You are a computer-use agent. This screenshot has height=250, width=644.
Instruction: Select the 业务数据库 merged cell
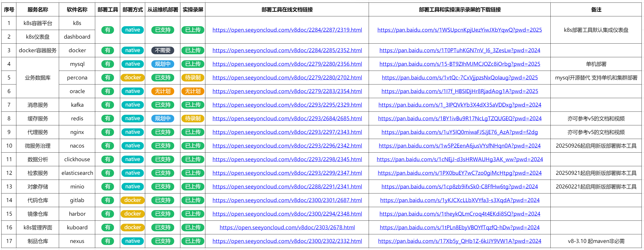37,78
